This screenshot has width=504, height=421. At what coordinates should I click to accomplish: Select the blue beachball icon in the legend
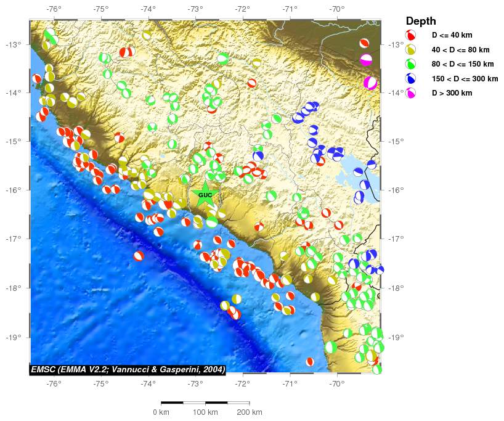(x=410, y=78)
